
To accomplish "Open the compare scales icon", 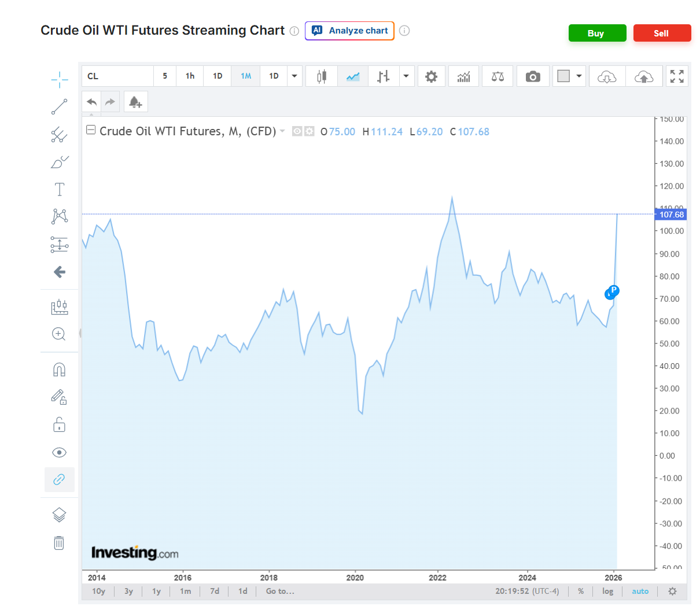I will click(x=498, y=76).
